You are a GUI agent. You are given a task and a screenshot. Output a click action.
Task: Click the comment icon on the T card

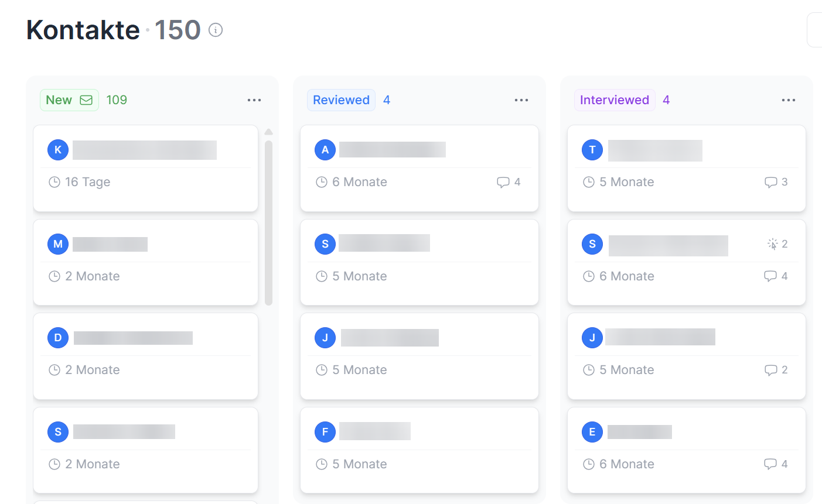[x=770, y=182]
